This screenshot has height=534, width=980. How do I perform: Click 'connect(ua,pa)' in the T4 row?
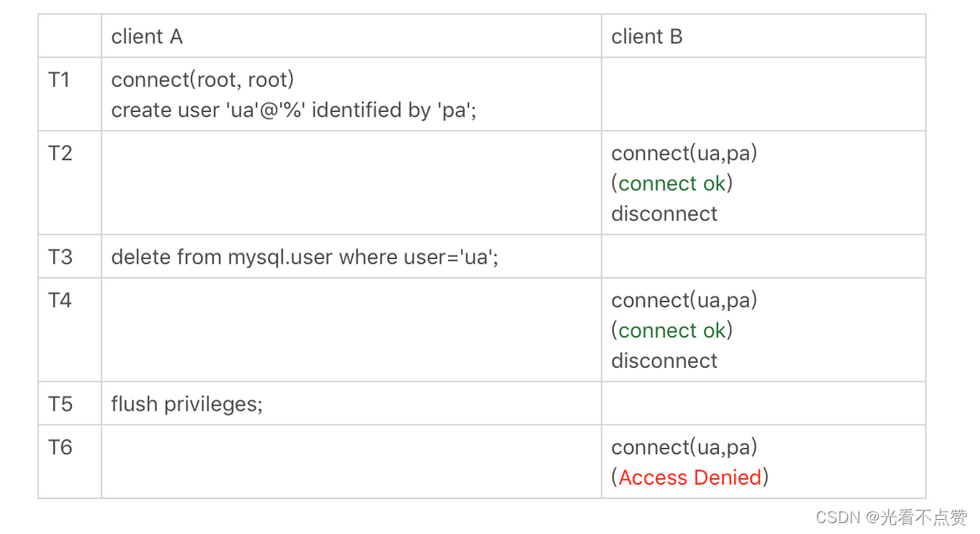[x=685, y=300]
